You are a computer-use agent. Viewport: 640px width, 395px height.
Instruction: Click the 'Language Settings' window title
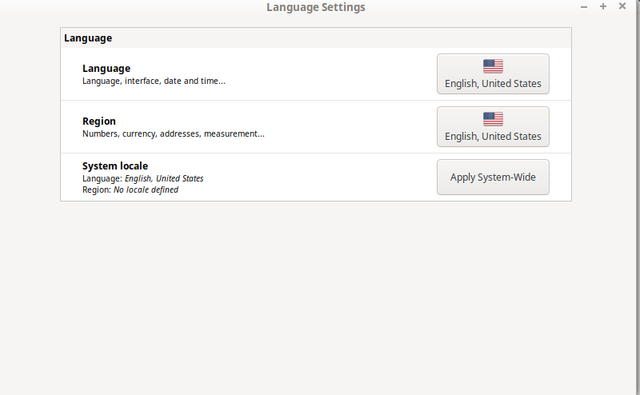316,7
